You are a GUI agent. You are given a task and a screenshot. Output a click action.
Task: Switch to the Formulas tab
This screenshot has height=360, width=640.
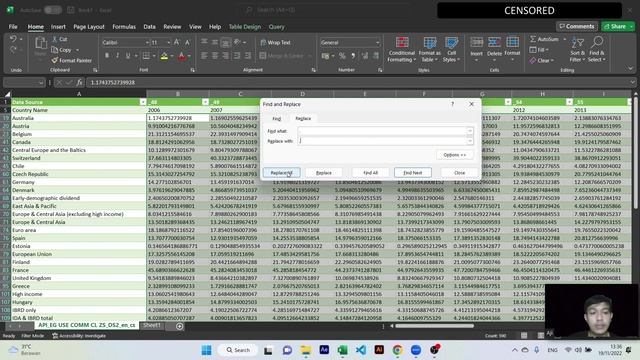click(124, 27)
